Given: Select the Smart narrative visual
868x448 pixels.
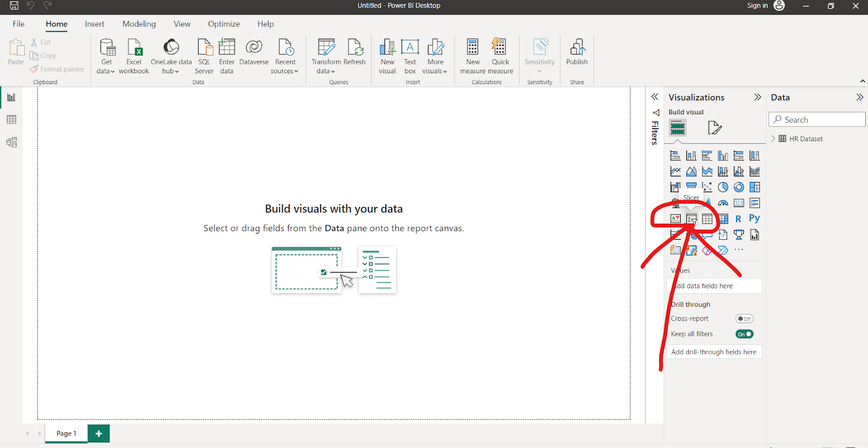Looking at the screenshot, I should click(723, 235).
